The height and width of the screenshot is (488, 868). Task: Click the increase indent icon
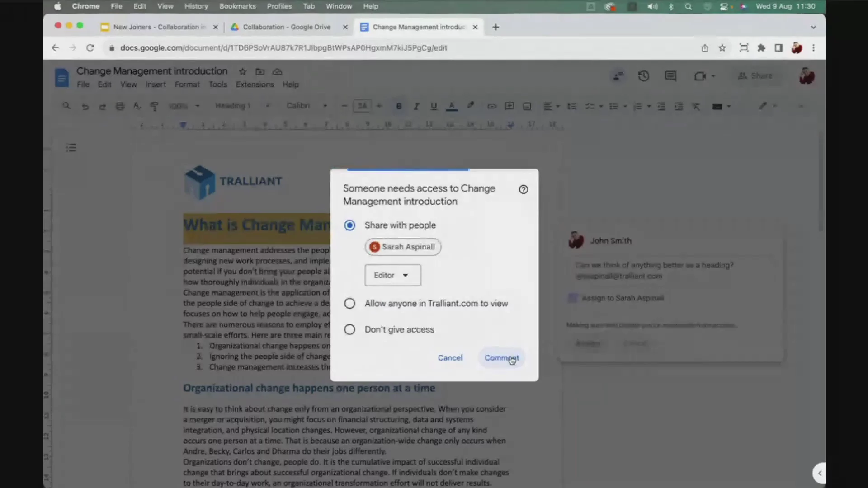click(x=679, y=106)
